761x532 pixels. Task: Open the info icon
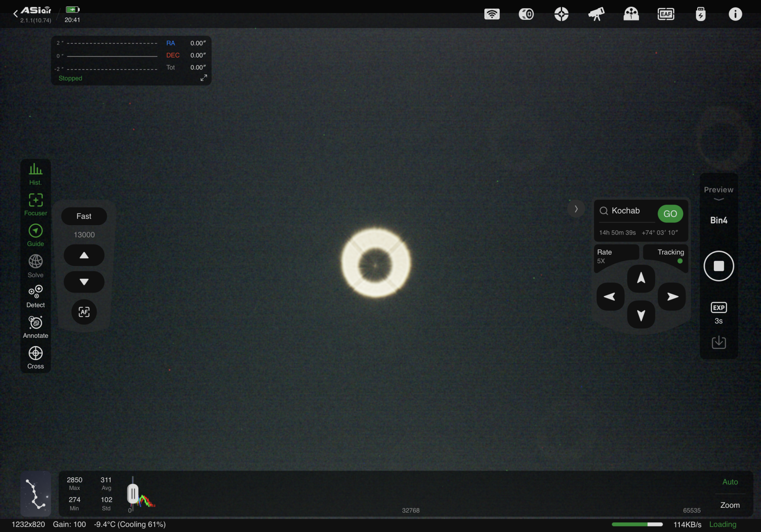point(735,14)
